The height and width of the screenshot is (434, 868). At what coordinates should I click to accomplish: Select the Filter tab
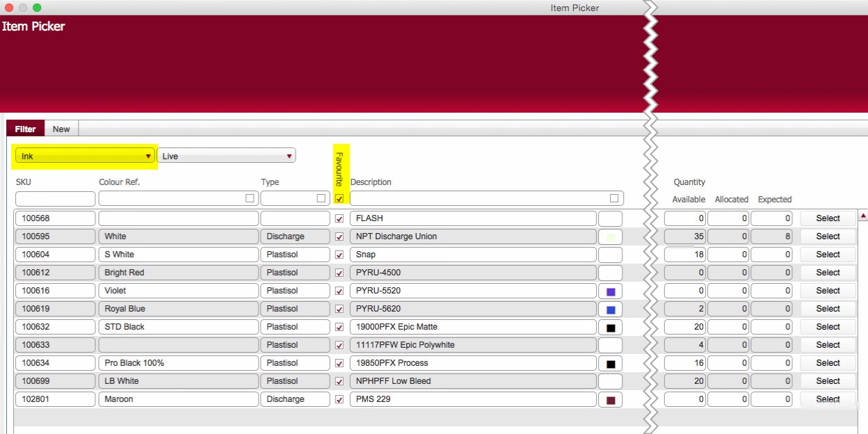coord(25,129)
